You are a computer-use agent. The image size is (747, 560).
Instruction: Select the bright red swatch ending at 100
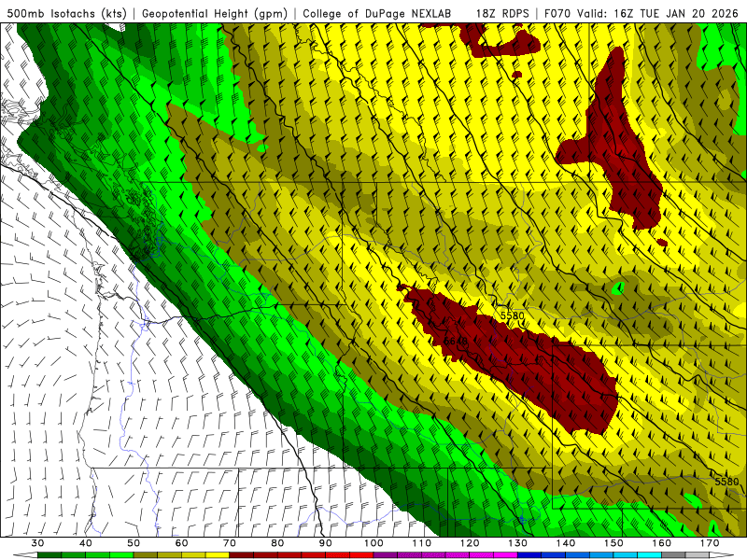tap(361, 554)
